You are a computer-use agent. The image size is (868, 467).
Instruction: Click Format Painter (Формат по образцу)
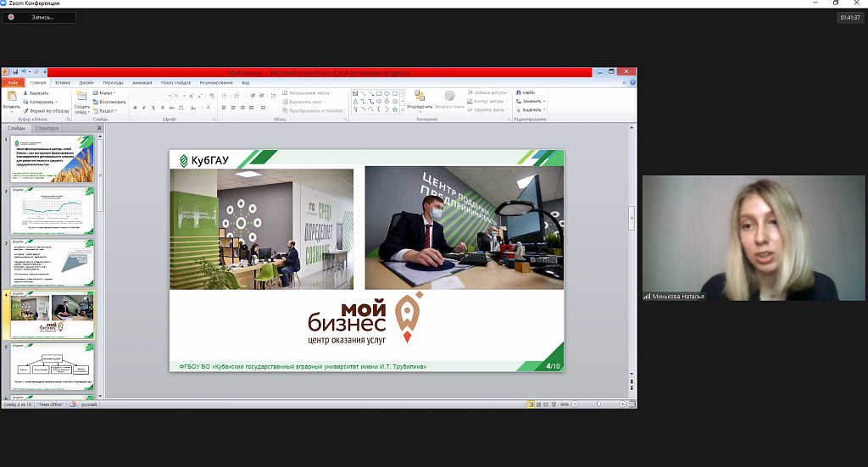pyautogui.click(x=46, y=111)
